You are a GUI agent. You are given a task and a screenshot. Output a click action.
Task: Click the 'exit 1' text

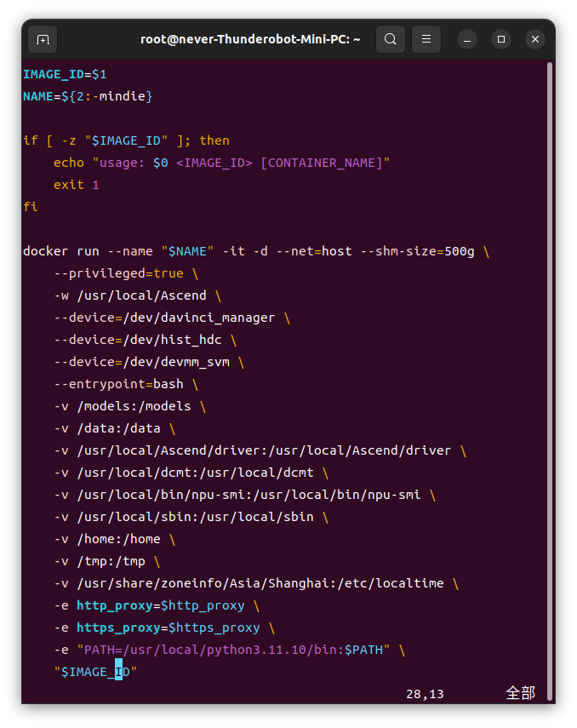76,185
